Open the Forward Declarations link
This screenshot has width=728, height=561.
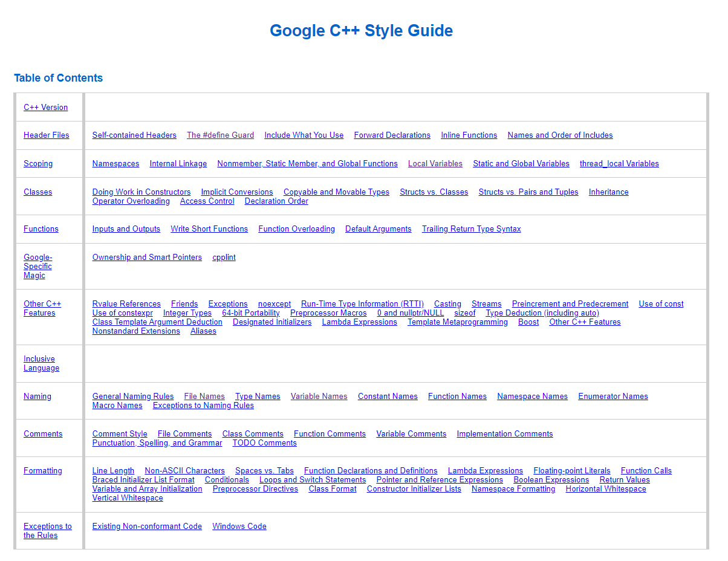coord(392,135)
